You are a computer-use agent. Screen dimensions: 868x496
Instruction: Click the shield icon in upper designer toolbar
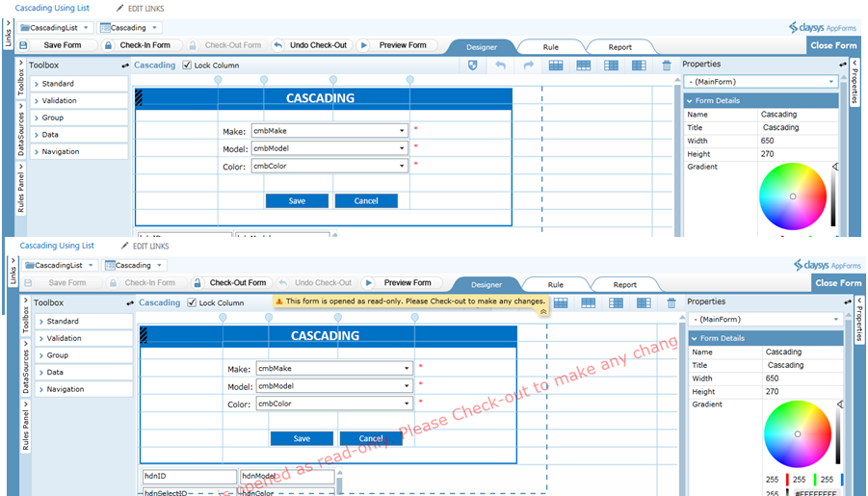(472, 65)
